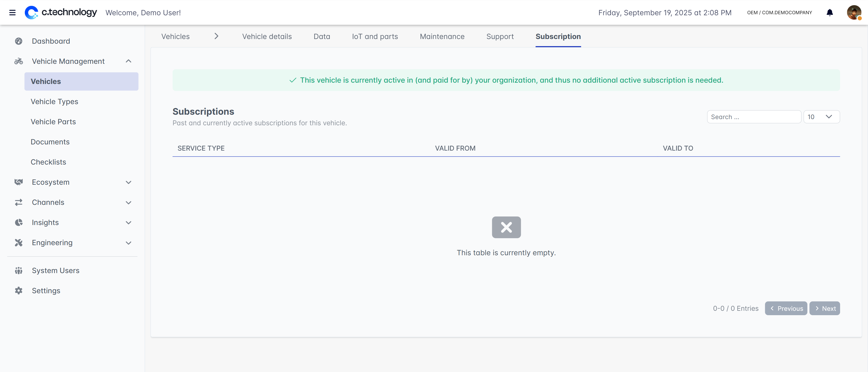The image size is (868, 372).
Task: Click the System Users people icon
Action: point(19,270)
